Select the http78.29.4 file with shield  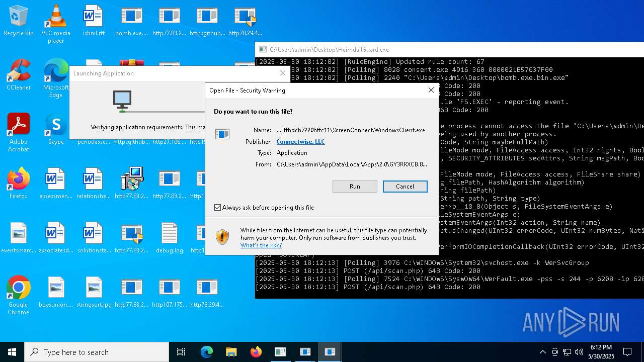[x=245, y=21]
